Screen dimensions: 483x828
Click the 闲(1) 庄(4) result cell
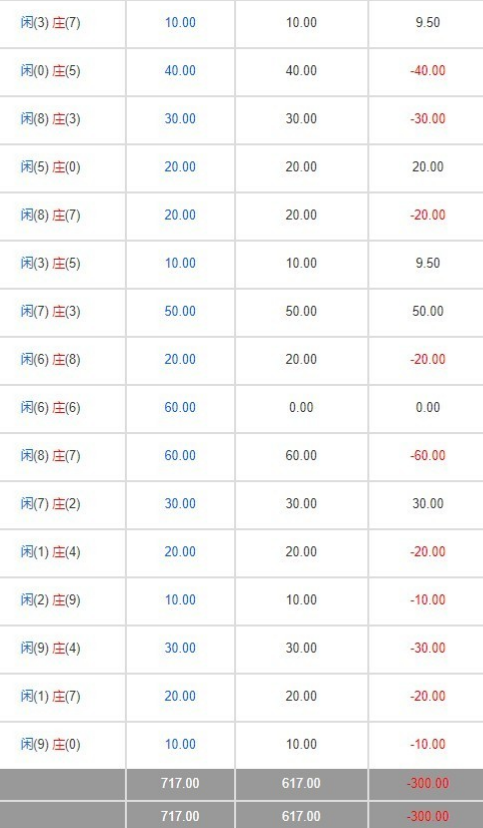click(51, 551)
